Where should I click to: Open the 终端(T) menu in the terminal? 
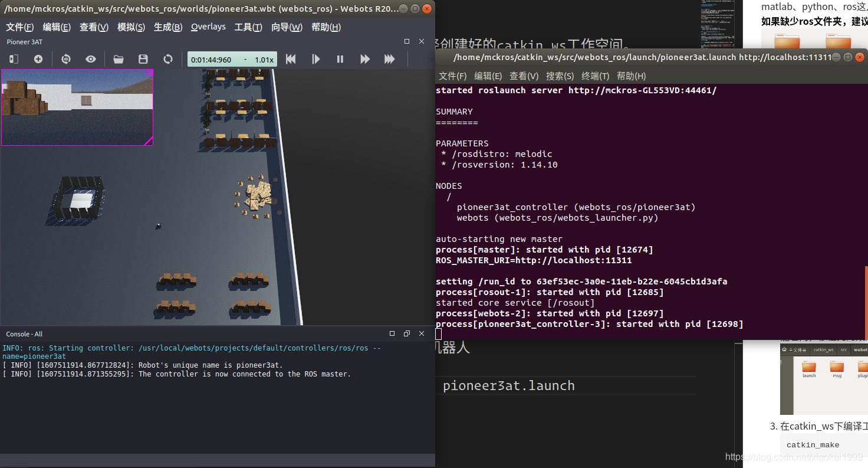click(596, 76)
